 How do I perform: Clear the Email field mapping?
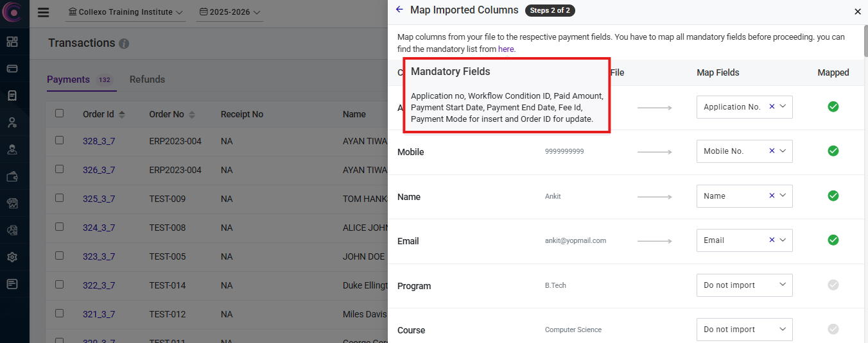pos(772,240)
